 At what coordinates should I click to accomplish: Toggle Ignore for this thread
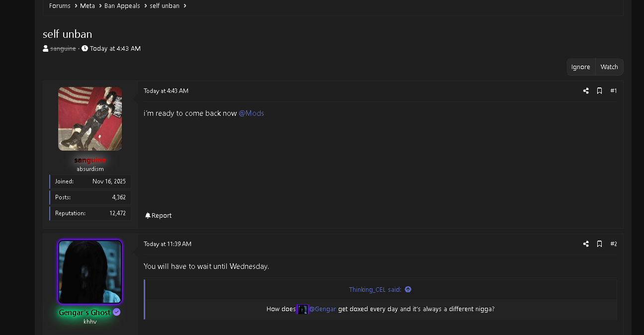(x=581, y=67)
